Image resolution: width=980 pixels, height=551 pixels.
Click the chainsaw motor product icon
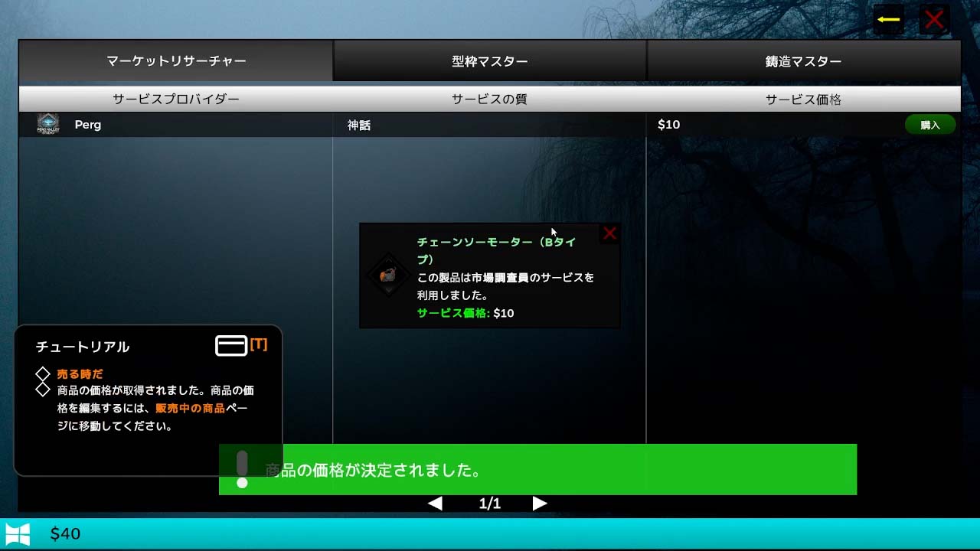pos(388,275)
